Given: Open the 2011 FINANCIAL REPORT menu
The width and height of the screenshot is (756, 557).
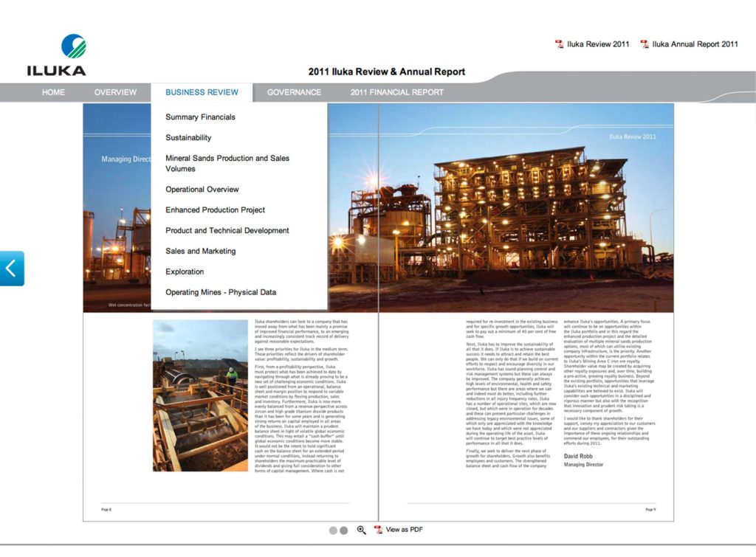Looking at the screenshot, I should pos(396,92).
